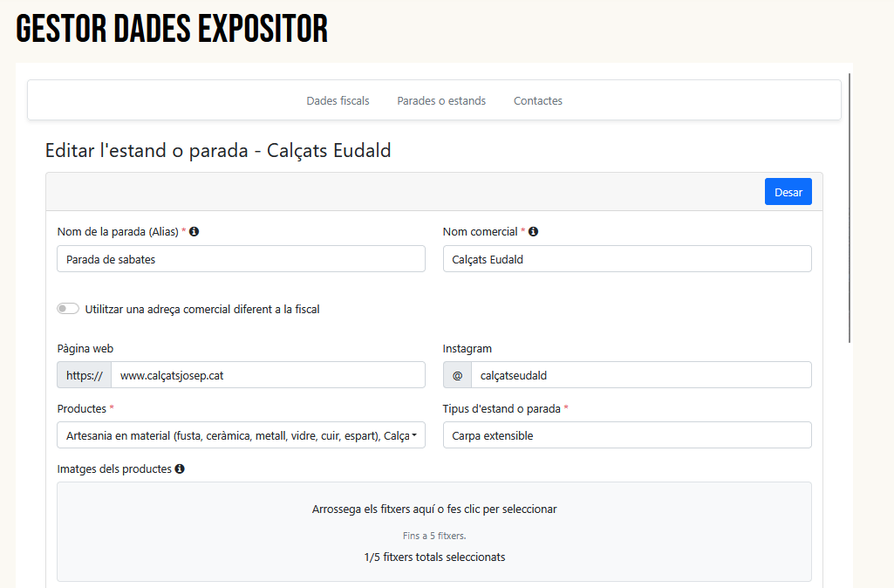Image resolution: width=894 pixels, height=588 pixels.
Task: Click info icon next to Imatges dels productes
Action: pos(180,469)
